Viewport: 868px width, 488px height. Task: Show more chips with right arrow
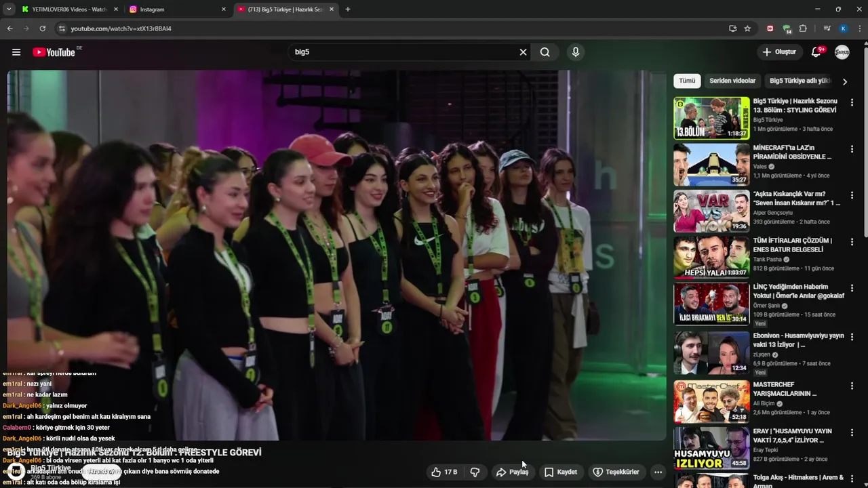(x=845, y=81)
